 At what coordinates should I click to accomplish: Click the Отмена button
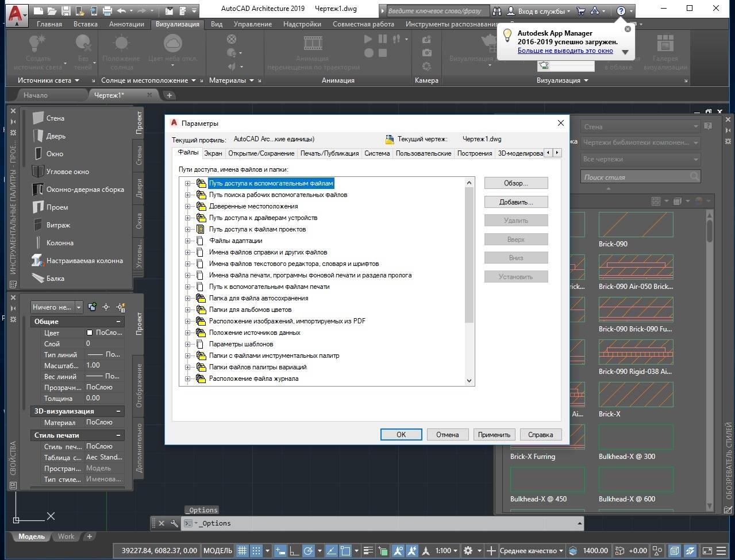[x=448, y=435]
